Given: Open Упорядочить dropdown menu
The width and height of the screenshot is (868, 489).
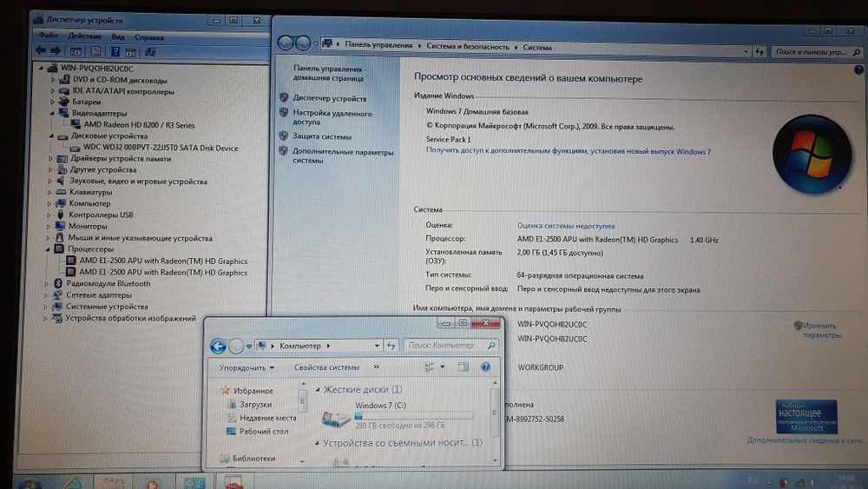Looking at the screenshot, I should 247,367.
